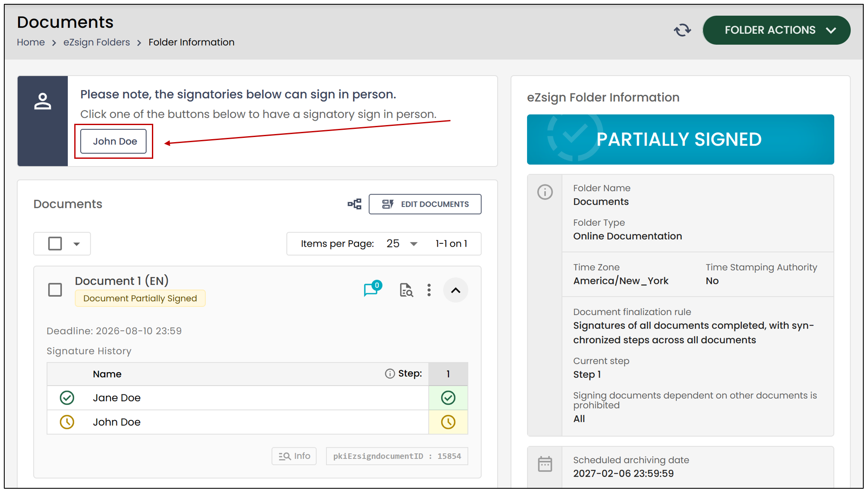The height and width of the screenshot is (493, 868).
Task: Open the selection dropdown arrow beside checkbox
Action: pyautogui.click(x=76, y=244)
